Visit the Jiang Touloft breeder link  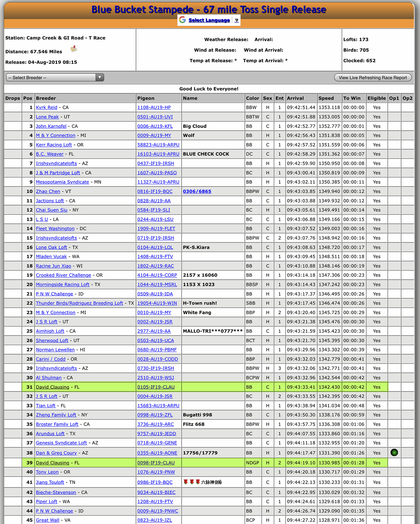click(50, 482)
